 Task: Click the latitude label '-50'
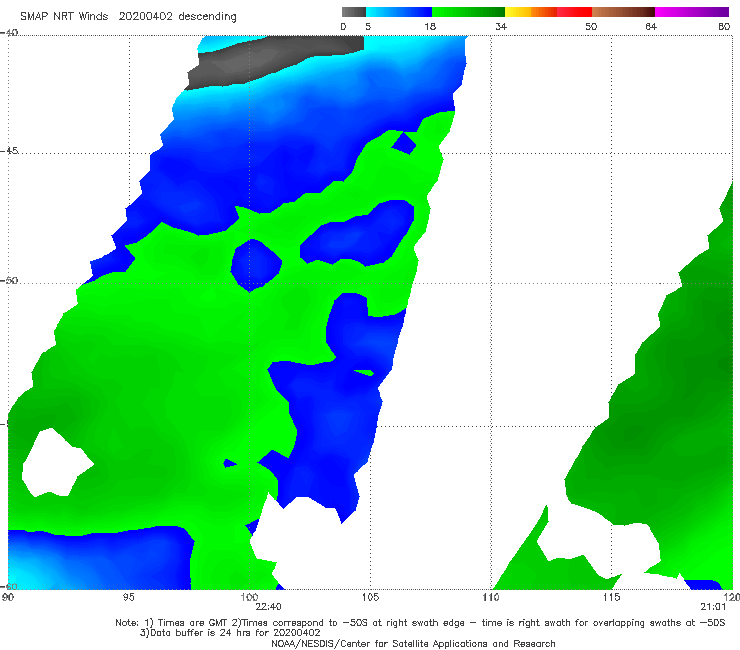pos(9,280)
